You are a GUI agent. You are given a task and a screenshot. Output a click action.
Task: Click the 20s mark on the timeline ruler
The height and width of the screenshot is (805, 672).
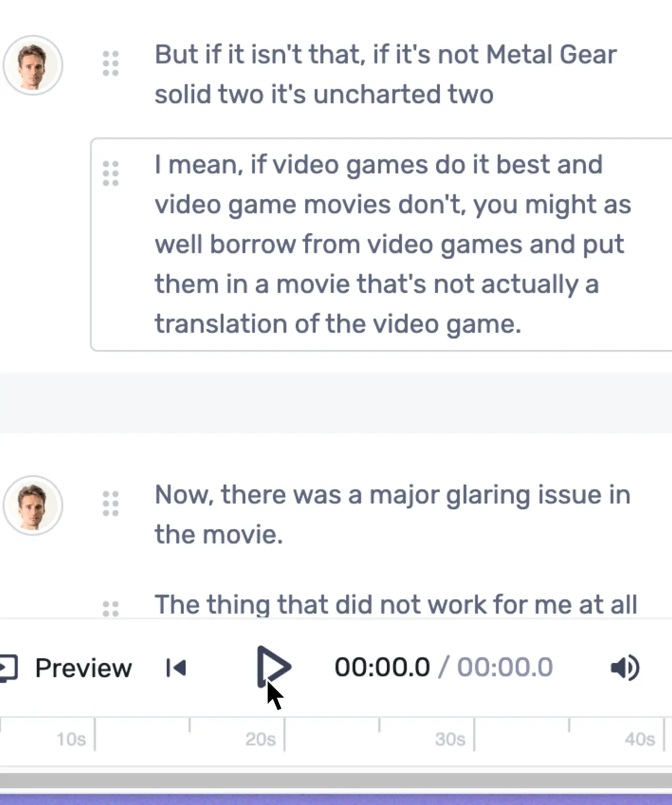pos(260,739)
